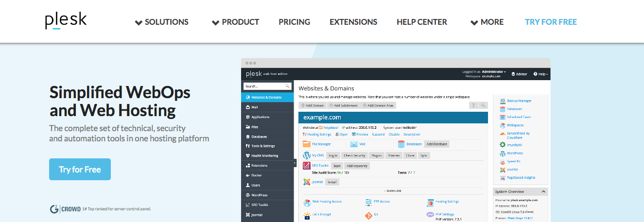The image size is (644, 222).
Task: Open the PHP Settings link
Action: (445, 214)
